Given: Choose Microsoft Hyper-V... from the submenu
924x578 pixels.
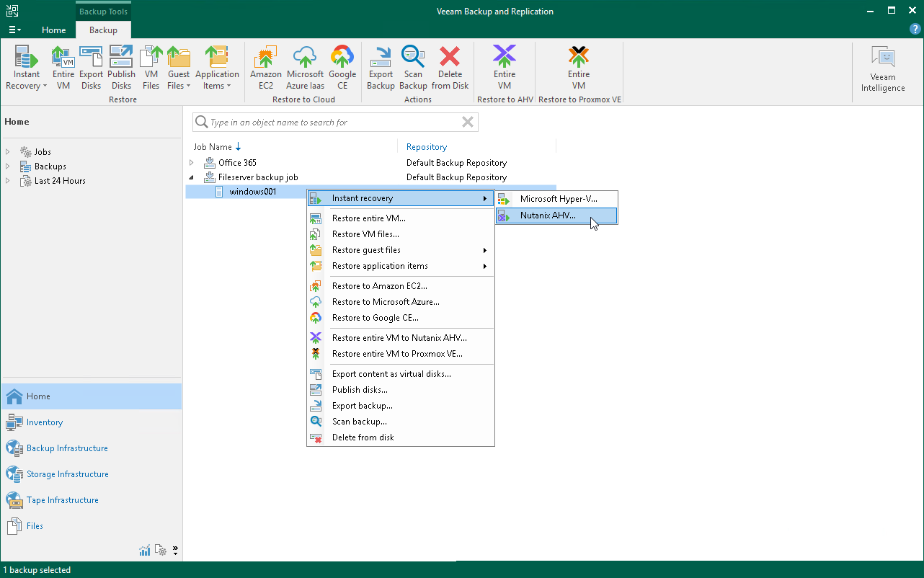Looking at the screenshot, I should tap(556, 199).
